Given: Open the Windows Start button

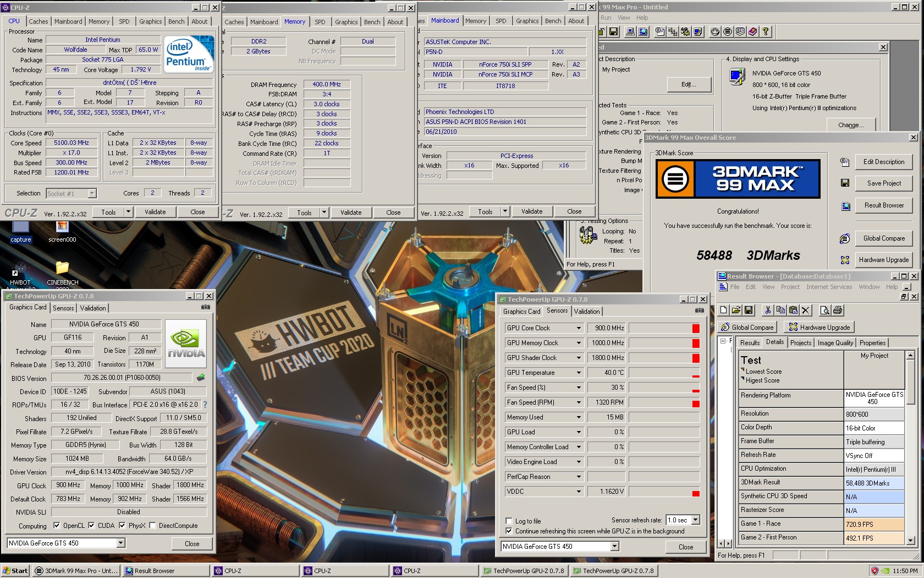Looking at the screenshot, I should pyautogui.click(x=15, y=571).
